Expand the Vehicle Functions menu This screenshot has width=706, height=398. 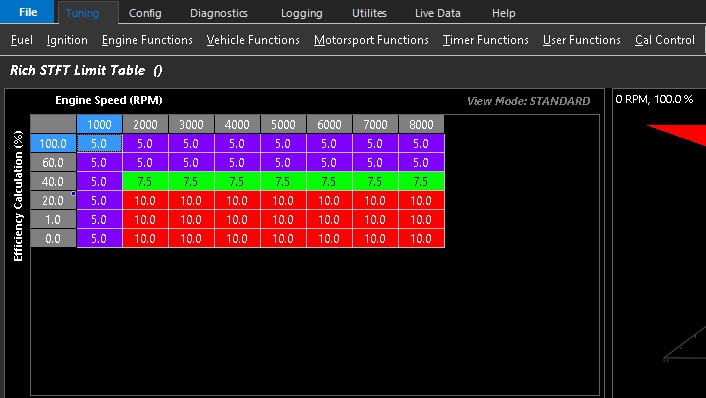pyautogui.click(x=253, y=40)
